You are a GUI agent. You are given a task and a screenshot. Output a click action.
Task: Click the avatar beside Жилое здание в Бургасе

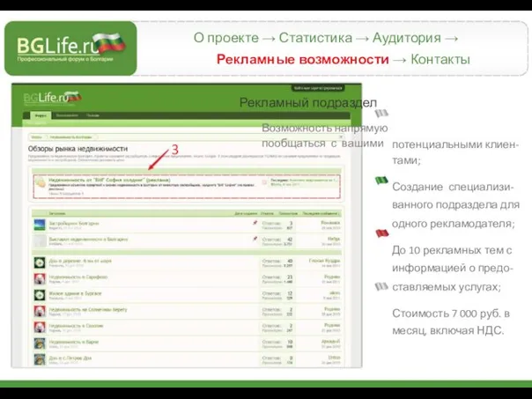pyautogui.click(x=40, y=295)
